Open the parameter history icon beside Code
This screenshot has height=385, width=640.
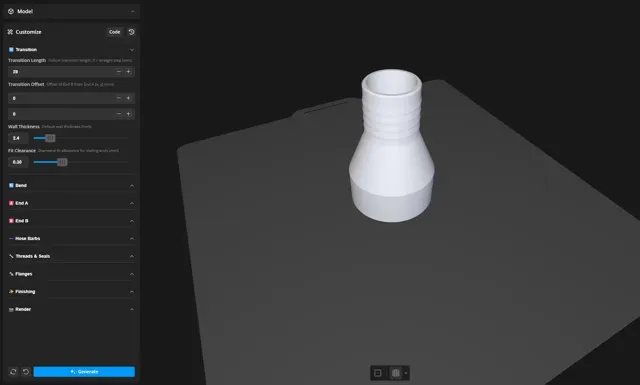pyautogui.click(x=131, y=32)
